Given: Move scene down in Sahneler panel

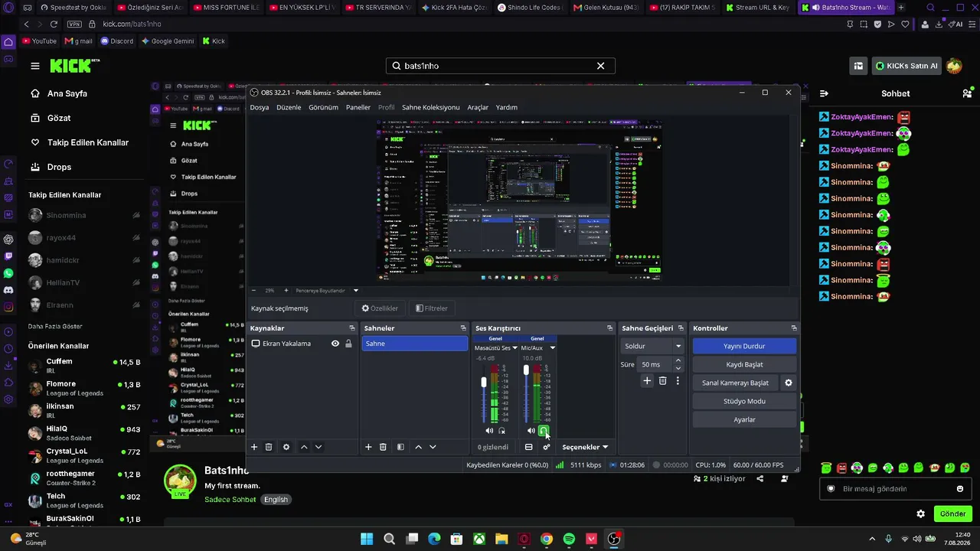Looking at the screenshot, I should [x=433, y=447].
